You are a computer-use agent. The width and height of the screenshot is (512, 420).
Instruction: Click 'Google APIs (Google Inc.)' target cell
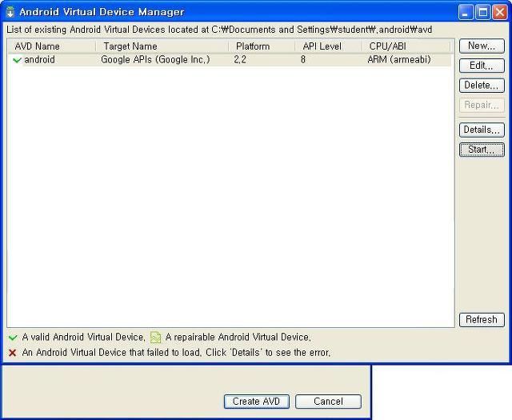click(155, 60)
